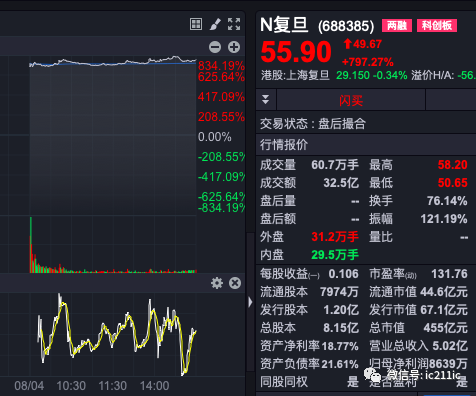Screen dimensions: 476x396
Task: Click the 闪买 quick buy button
Action: [x=351, y=100]
